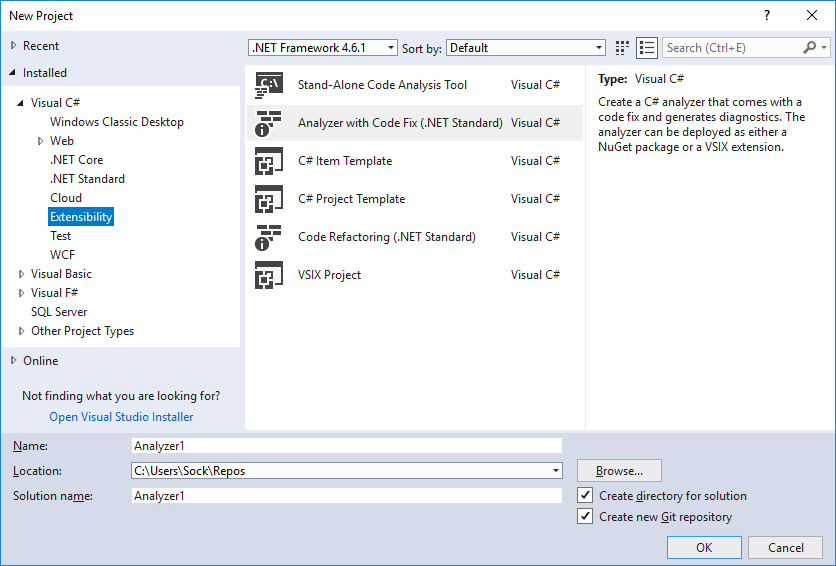Select Windows Classic Desktop category
836x566 pixels.
[117, 122]
